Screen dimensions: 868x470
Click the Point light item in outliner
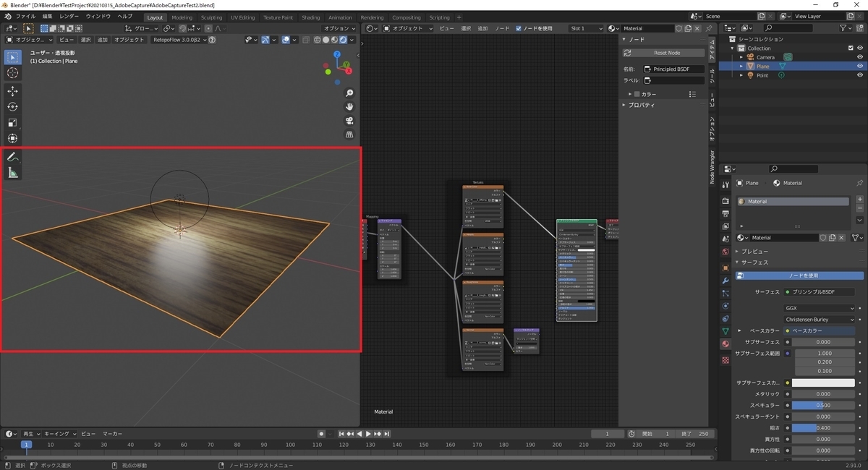click(x=762, y=75)
